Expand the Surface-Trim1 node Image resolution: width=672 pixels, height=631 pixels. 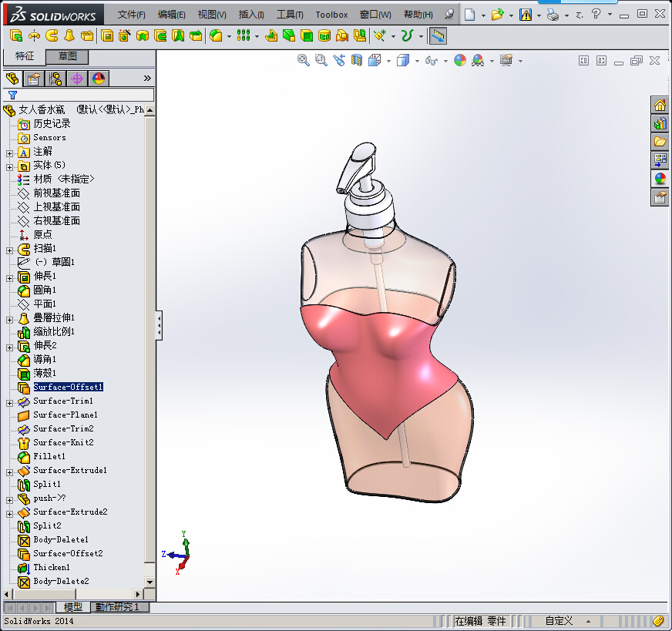(10, 403)
